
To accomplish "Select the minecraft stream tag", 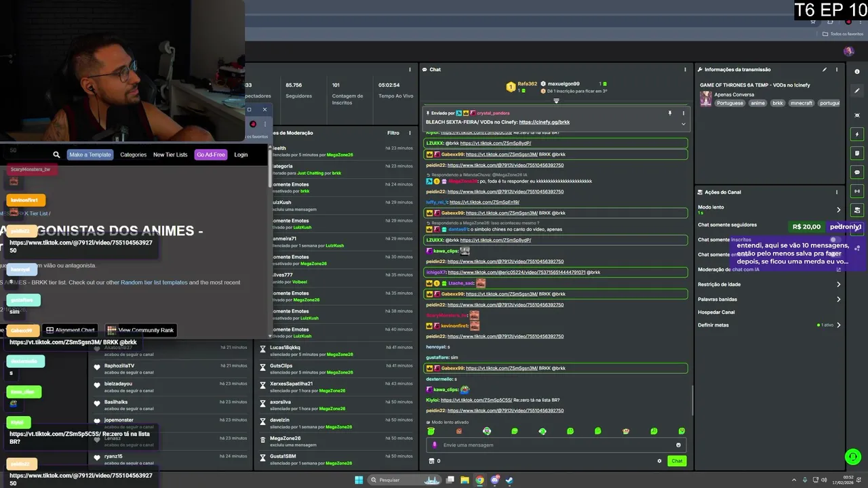I will (x=801, y=103).
